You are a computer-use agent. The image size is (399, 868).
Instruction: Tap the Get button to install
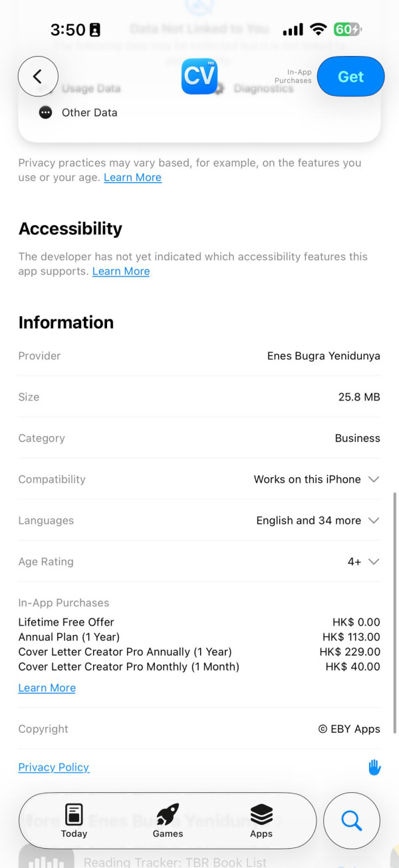[350, 76]
